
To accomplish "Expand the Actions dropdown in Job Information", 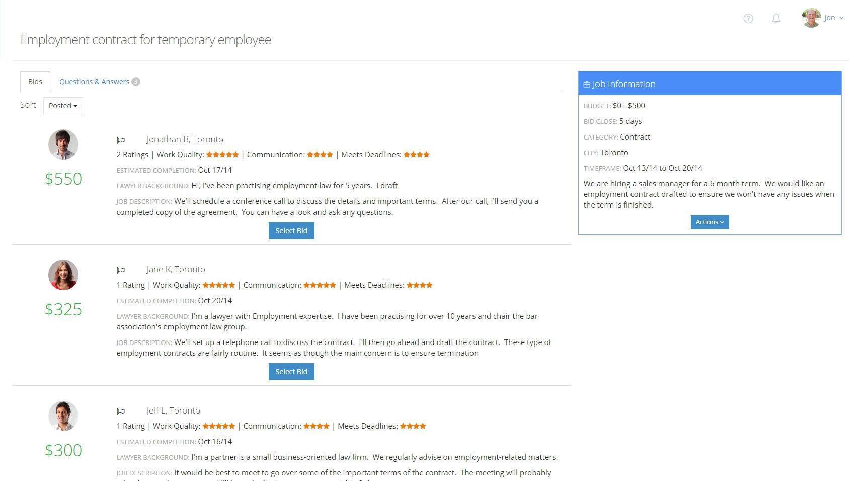I will (x=709, y=222).
